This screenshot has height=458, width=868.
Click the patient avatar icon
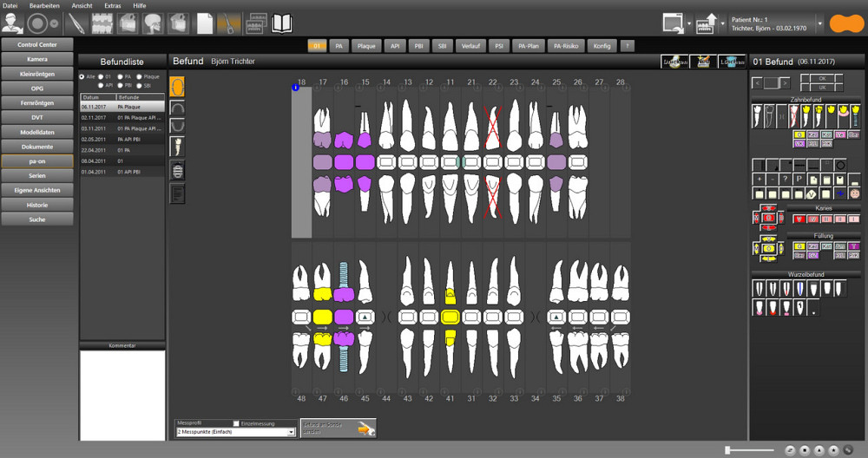point(12,23)
